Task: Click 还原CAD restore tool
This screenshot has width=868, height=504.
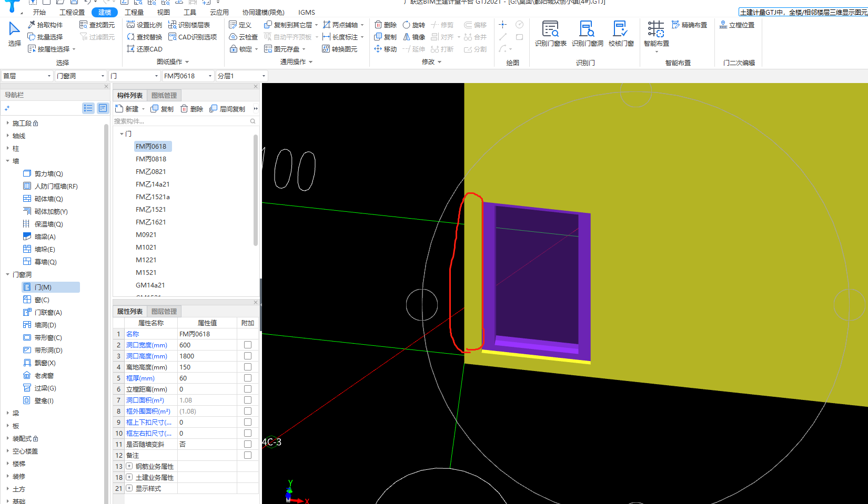Action: [x=145, y=49]
